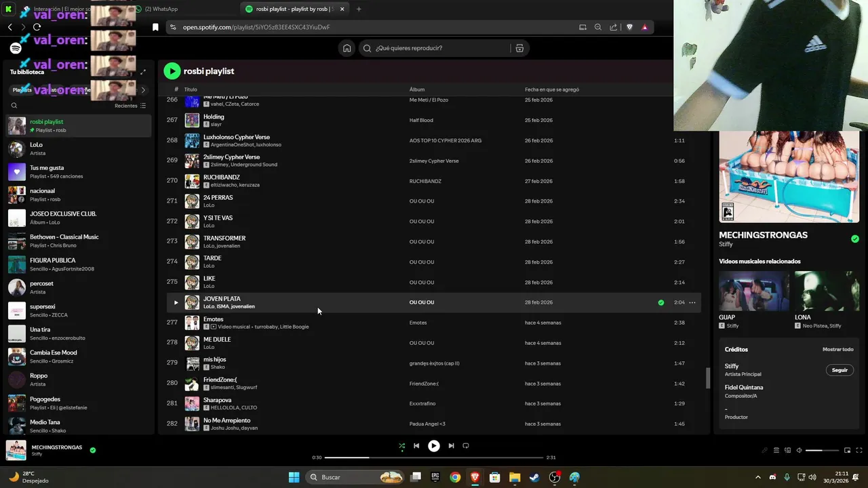Click the Emotes track title
This screenshot has height=488, width=868.
[x=213, y=319]
